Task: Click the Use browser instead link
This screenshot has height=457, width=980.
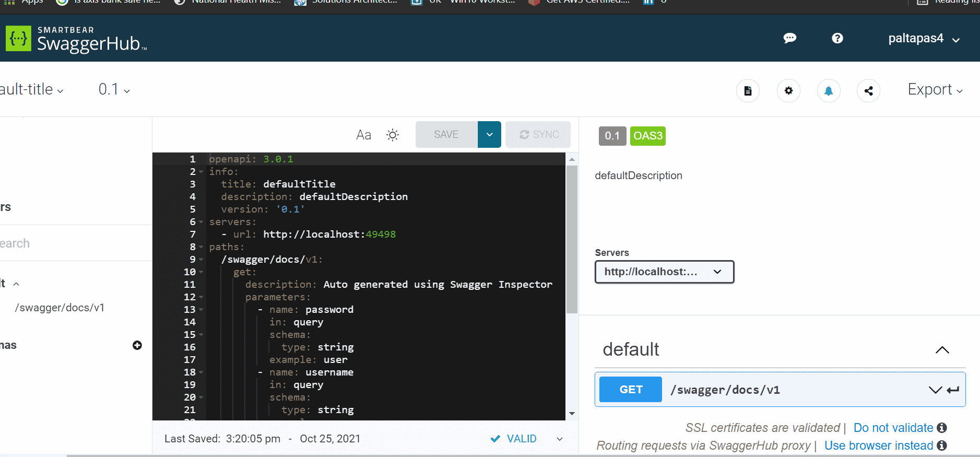Action: (878, 446)
